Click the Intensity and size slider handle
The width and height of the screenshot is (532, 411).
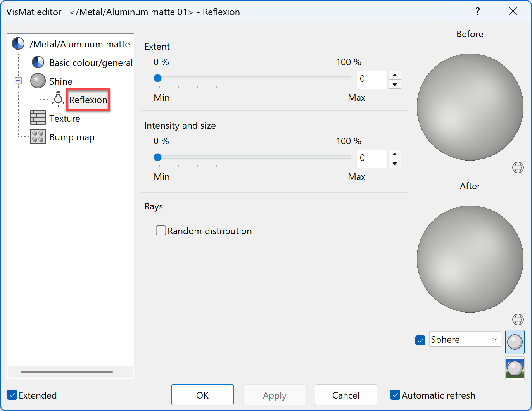[157, 157]
